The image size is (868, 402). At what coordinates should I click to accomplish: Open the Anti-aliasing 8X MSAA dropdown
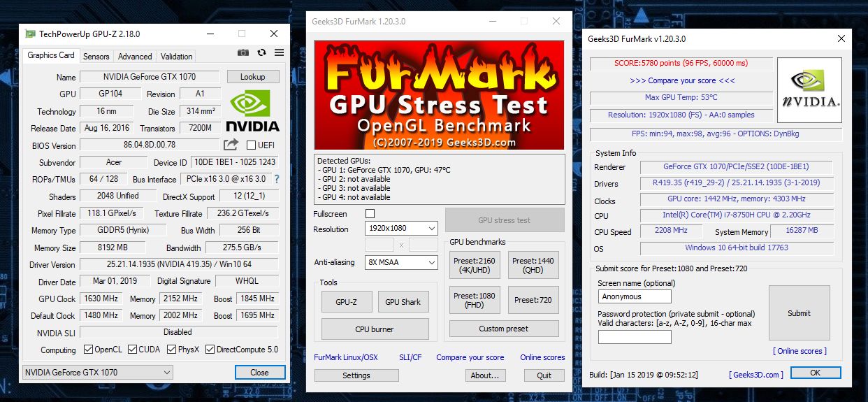coord(401,262)
